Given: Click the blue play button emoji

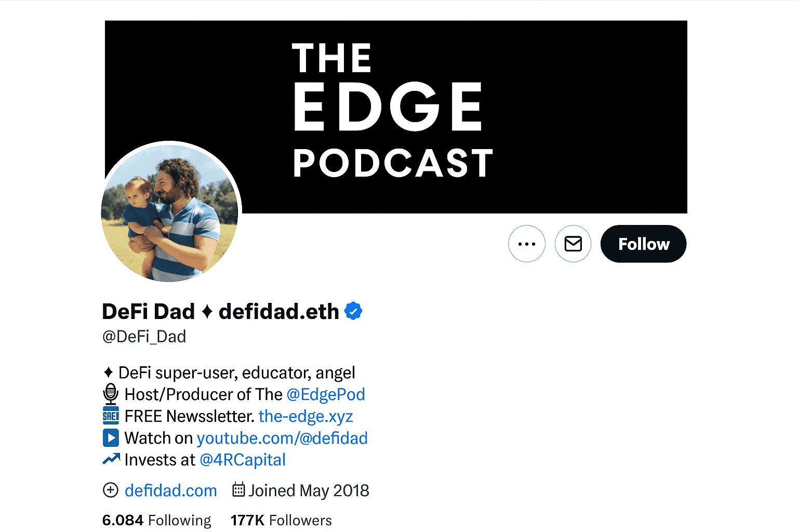Looking at the screenshot, I should point(111,438).
